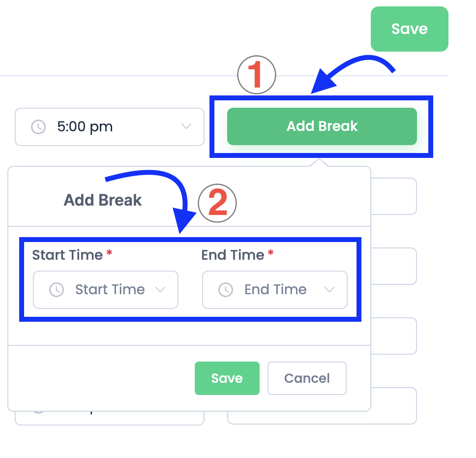The height and width of the screenshot is (458, 476).
Task: Select the End Time placeholder text
Action: click(x=275, y=290)
